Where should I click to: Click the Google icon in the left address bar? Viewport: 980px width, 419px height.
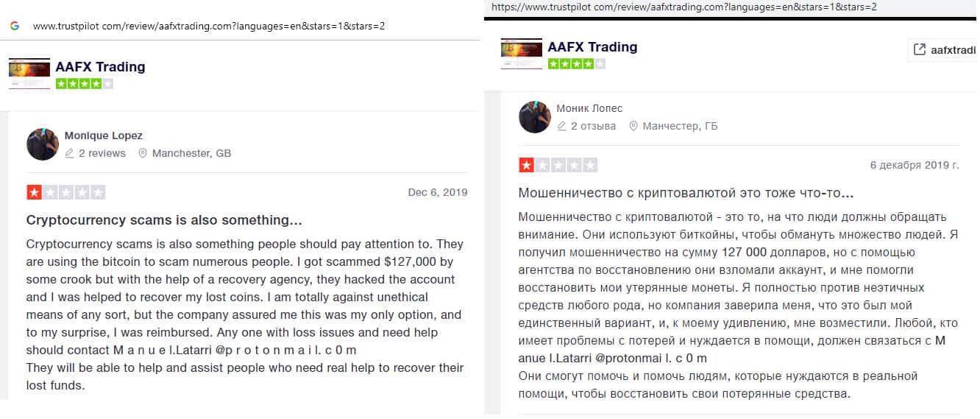pos(15,26)
